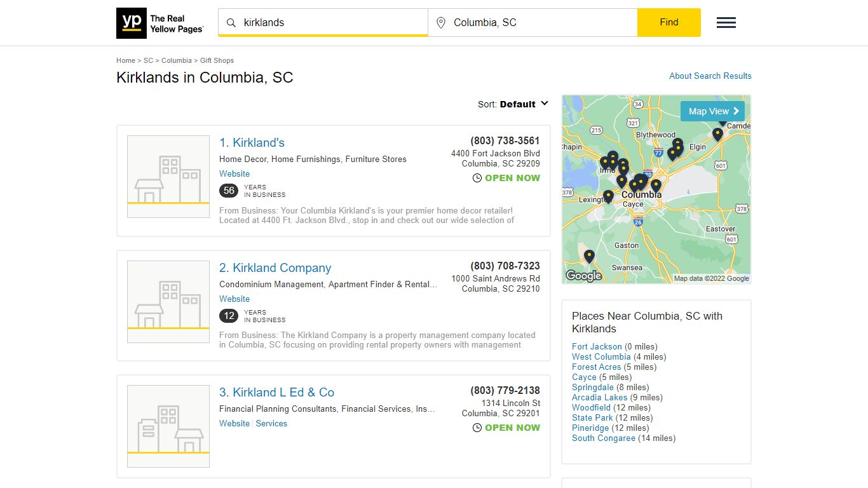
Task: Click the Home Furnishings category link
Action: pos(306,159)
